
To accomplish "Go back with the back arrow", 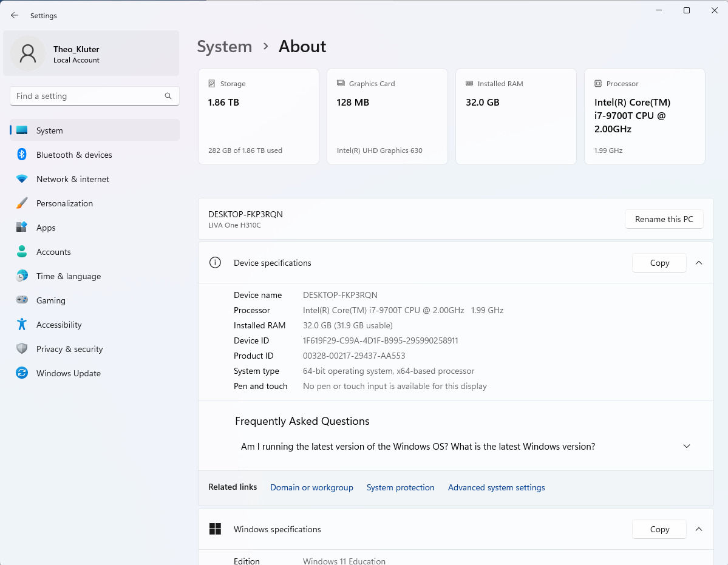I will point(15,15).
